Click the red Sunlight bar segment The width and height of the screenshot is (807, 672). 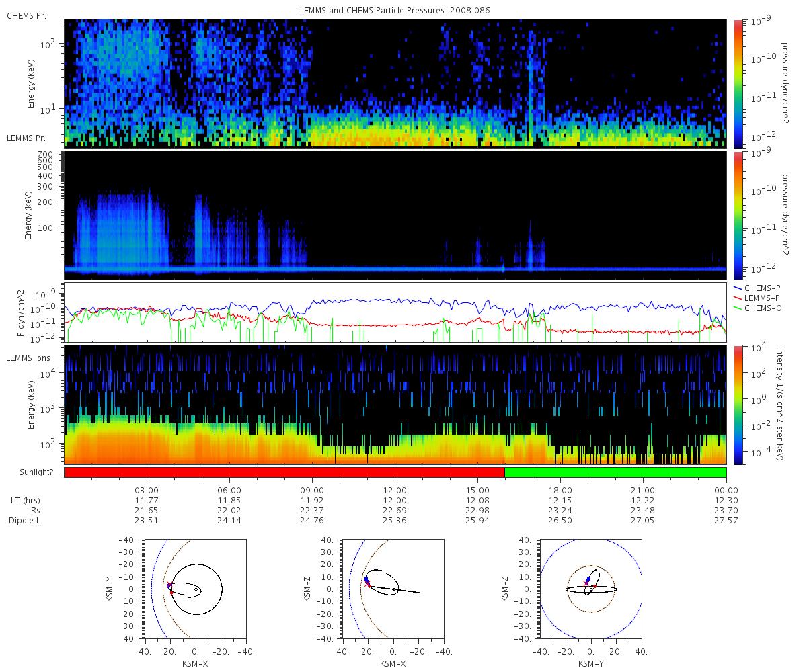pyautogui.click(x=284, y=472)
